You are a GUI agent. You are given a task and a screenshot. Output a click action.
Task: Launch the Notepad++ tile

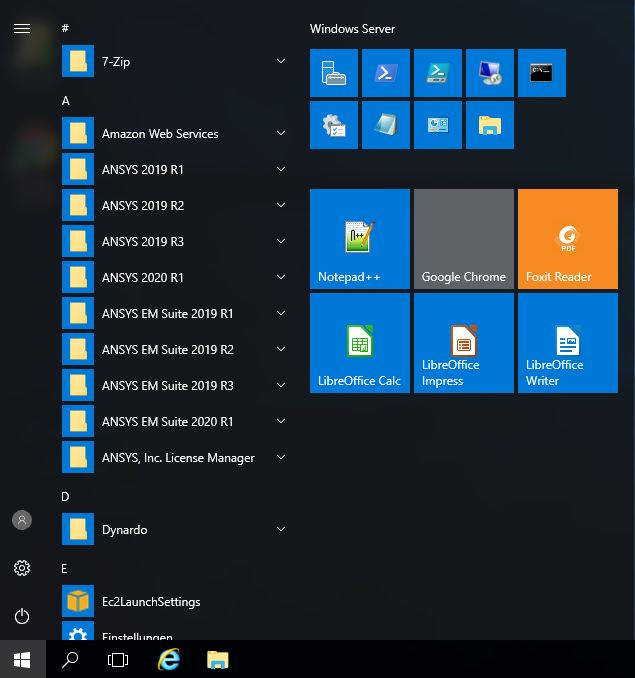coord(360,239)
